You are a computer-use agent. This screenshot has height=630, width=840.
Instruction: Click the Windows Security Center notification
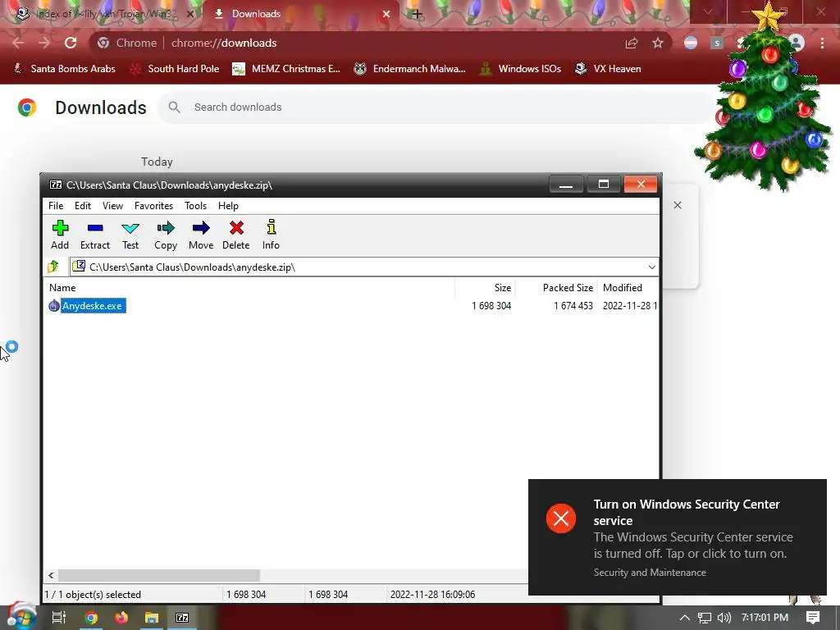(677, 537)
